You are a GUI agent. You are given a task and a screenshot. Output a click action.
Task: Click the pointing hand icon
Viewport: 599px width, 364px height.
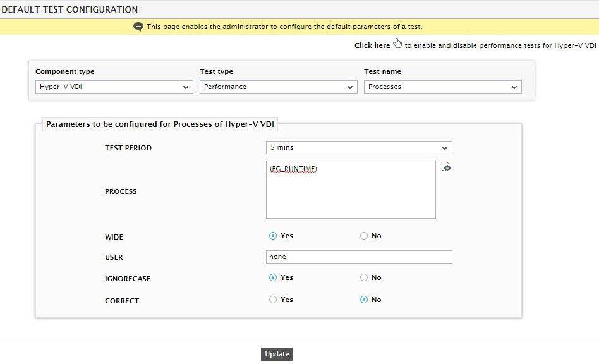point(397,43)
